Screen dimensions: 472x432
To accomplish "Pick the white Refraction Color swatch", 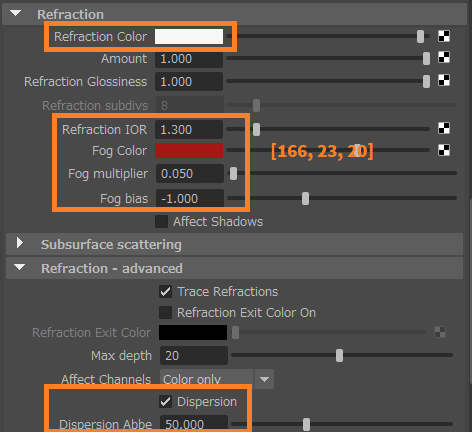I will pos(189,36).
